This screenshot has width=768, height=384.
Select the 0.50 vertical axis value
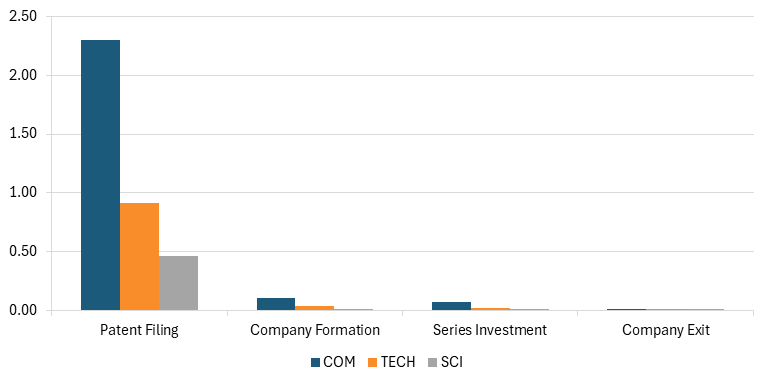click(x=23, y=251)
